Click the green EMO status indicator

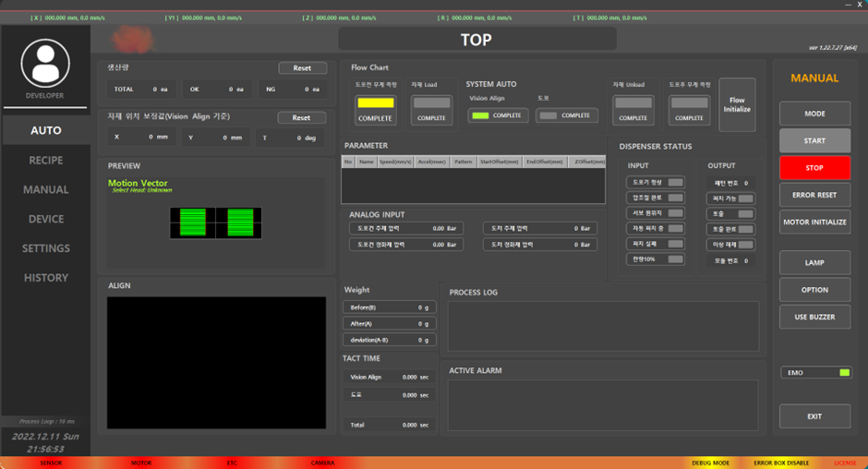point(844,373)
